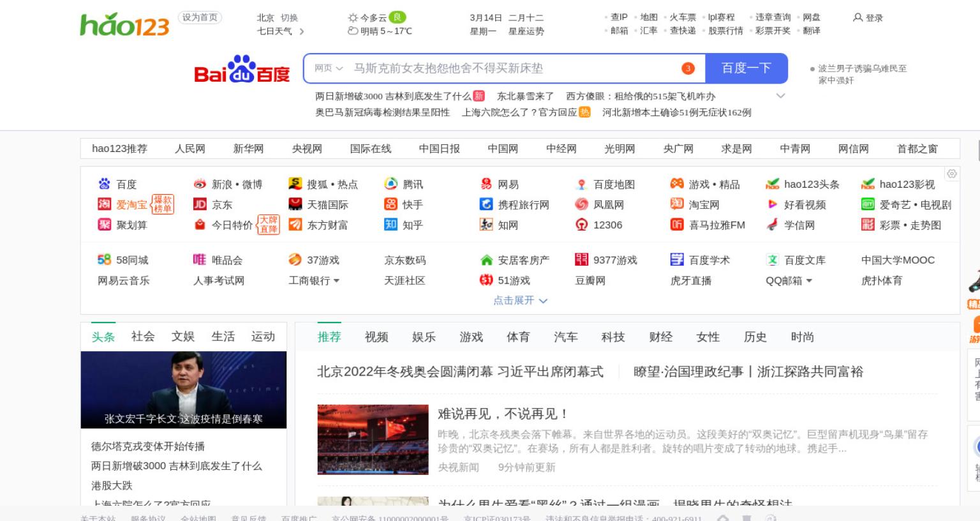The width and height of the screenshot is (980, 521).
Task: Switch to the 文娱 news tab
Action: (x=183, y=336)
